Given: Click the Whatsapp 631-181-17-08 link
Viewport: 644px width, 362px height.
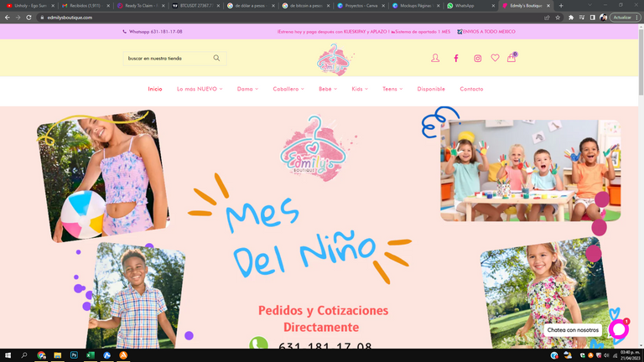Looking at the screenshot, I should coord(153,32).
